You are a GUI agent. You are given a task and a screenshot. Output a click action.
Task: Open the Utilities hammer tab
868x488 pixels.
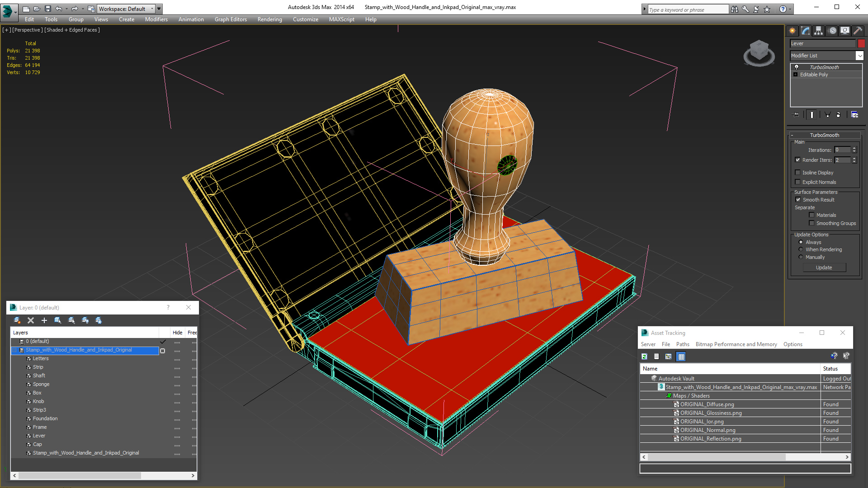[x=858, y=31]
